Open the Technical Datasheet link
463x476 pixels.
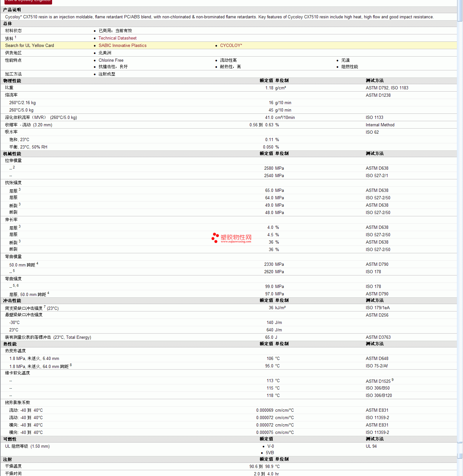point(117,38)
